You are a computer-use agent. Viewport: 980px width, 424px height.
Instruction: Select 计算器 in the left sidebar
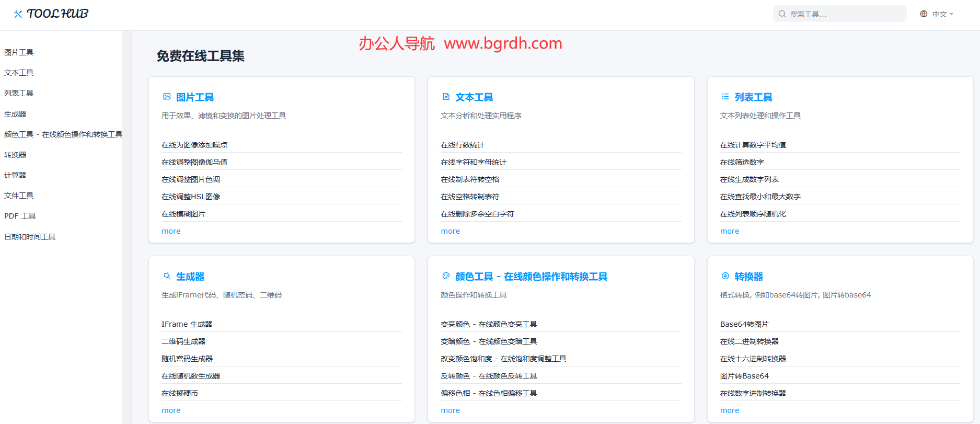coord(15,175)
